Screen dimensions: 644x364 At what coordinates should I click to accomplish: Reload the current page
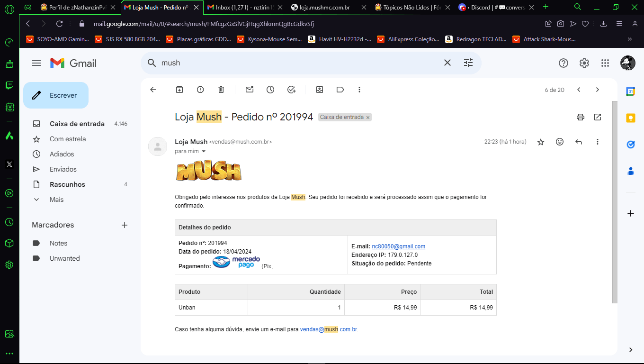point(59,24)
